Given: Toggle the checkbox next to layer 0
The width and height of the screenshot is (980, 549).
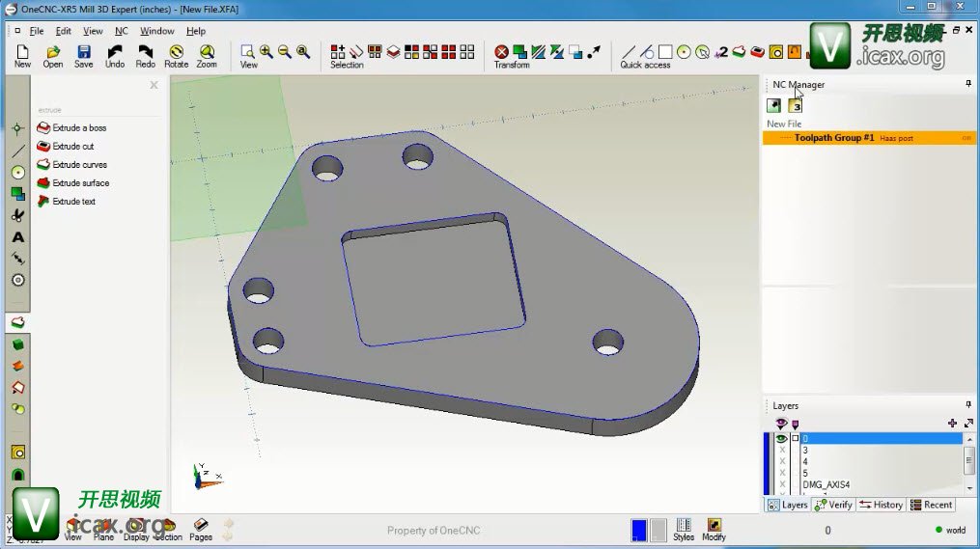Looking at the screenshot, I should pyautogui.click(x=796, y=438).
